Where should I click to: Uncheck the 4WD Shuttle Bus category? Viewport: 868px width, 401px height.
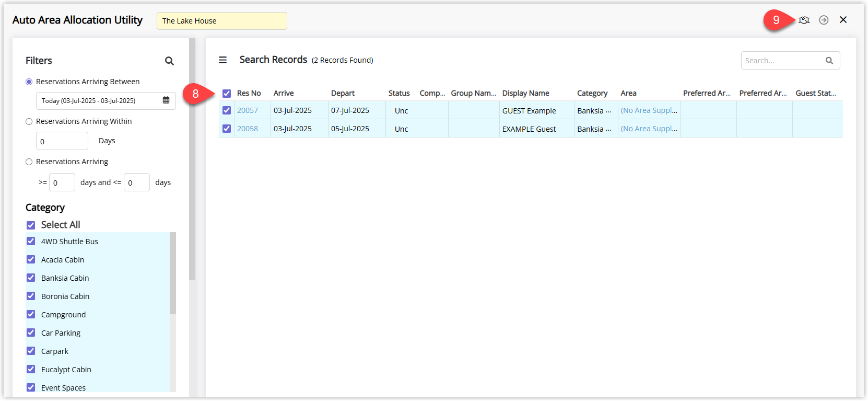point(31,241)
